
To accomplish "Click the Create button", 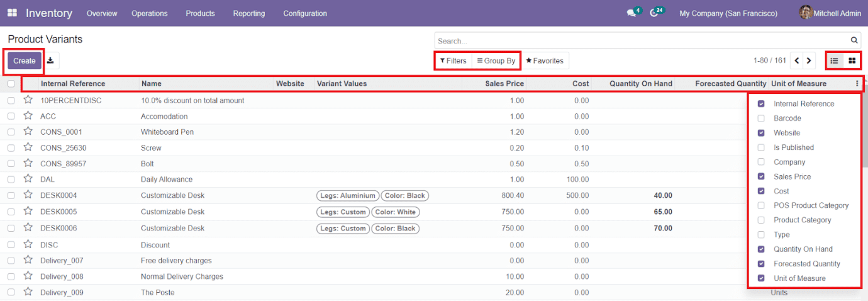I will 25,61.
